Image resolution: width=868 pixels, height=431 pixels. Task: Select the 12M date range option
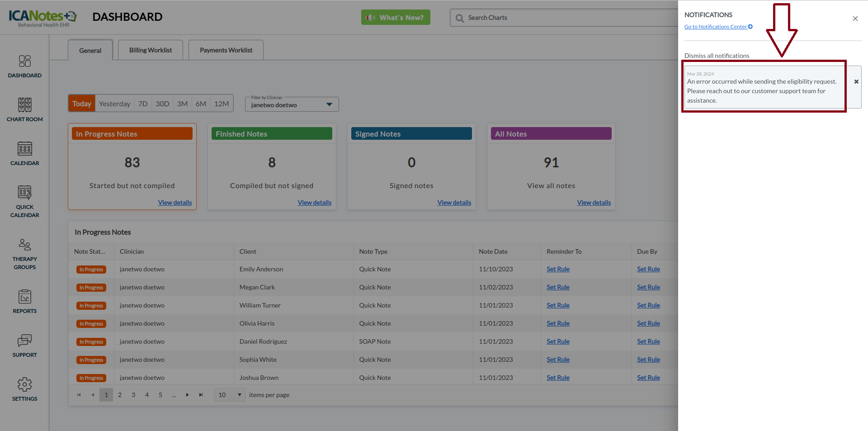tap(222, 104)
